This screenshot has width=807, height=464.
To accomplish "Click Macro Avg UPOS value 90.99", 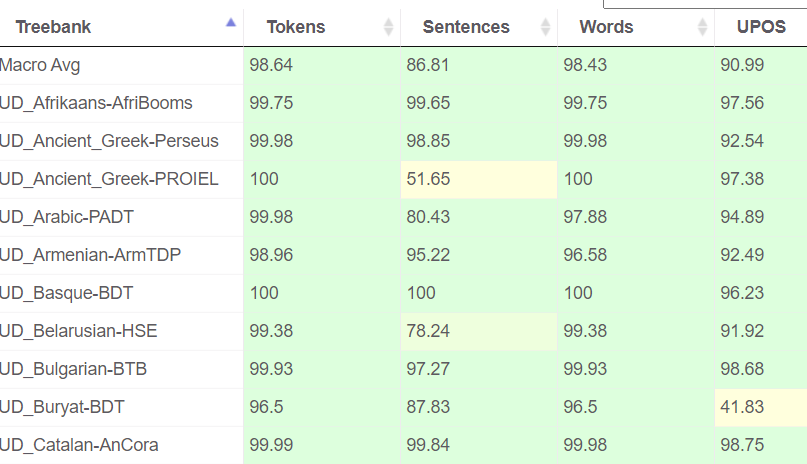I will (x=742, y=65).
